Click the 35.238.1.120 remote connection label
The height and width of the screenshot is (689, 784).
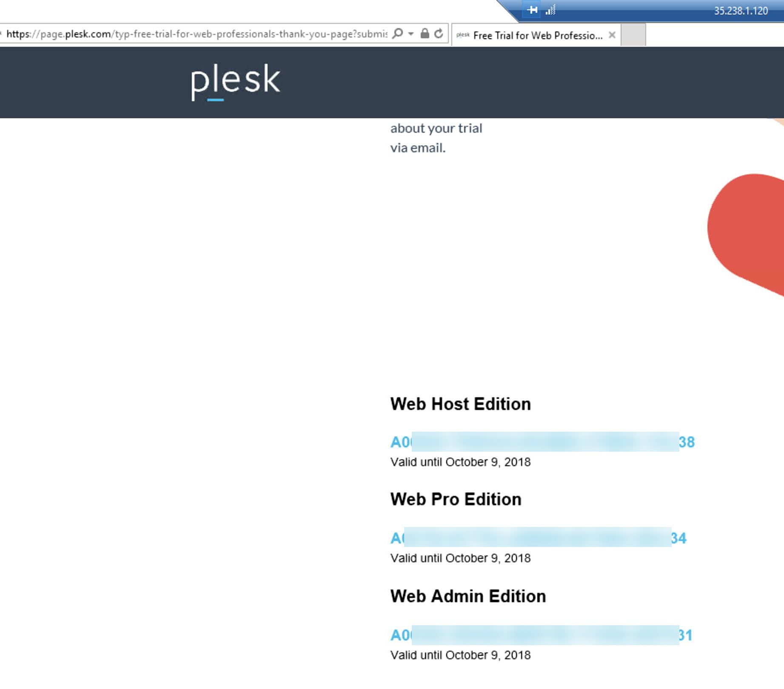click(x=741, y=11)
